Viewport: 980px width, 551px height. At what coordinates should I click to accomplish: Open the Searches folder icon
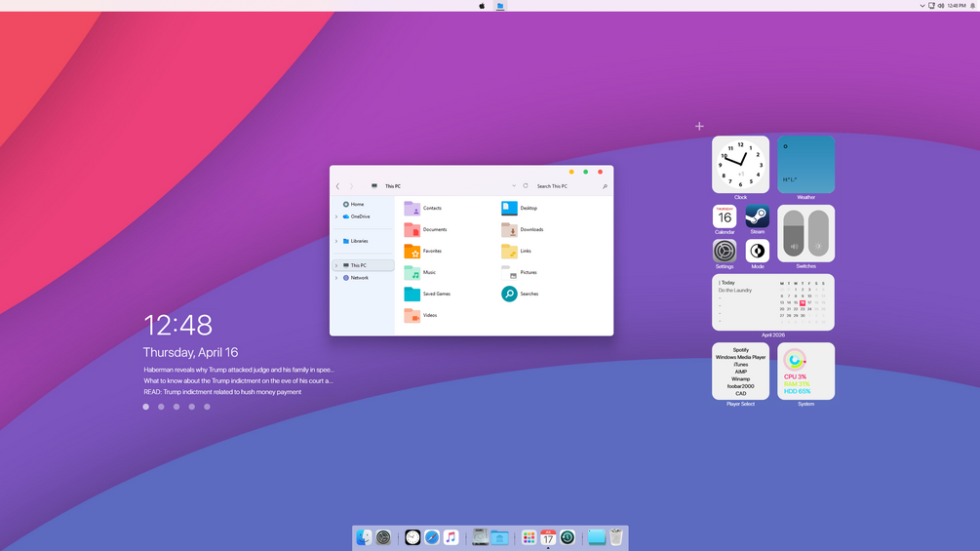click(x=509, y=294)
